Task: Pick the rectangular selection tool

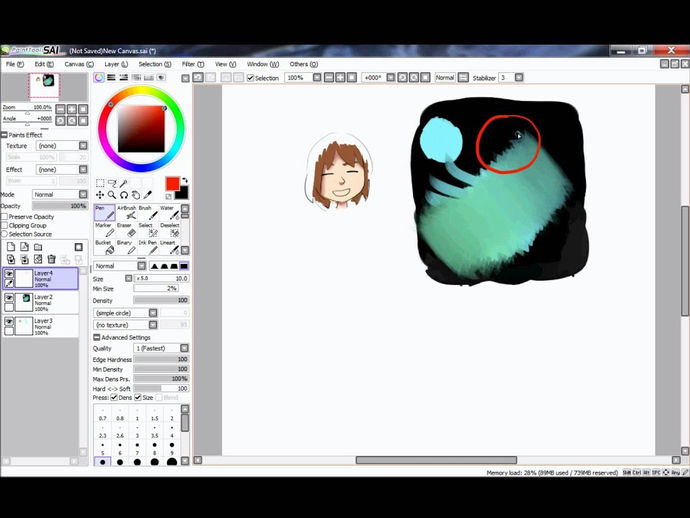Action: pyautogui.click(x=100, y=183)
